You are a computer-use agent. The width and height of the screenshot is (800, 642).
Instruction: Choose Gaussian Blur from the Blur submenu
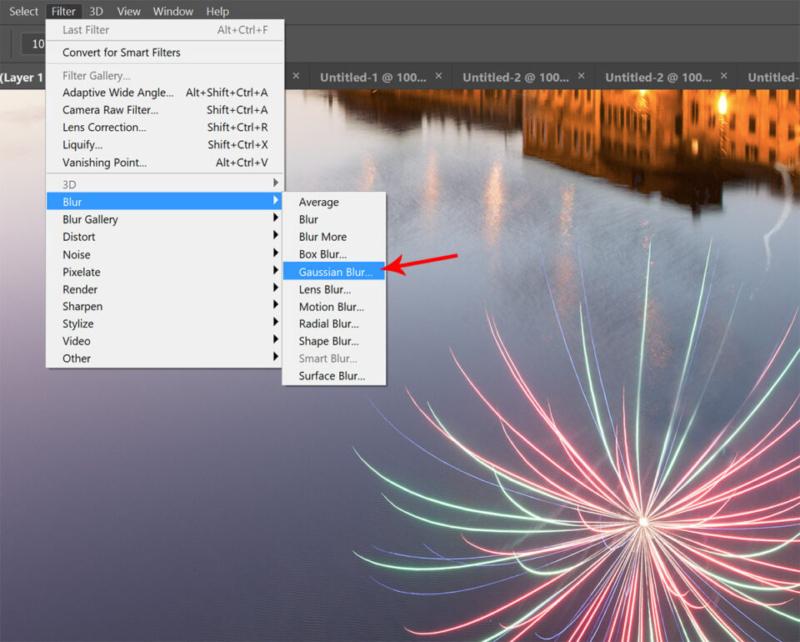(334, 272)
